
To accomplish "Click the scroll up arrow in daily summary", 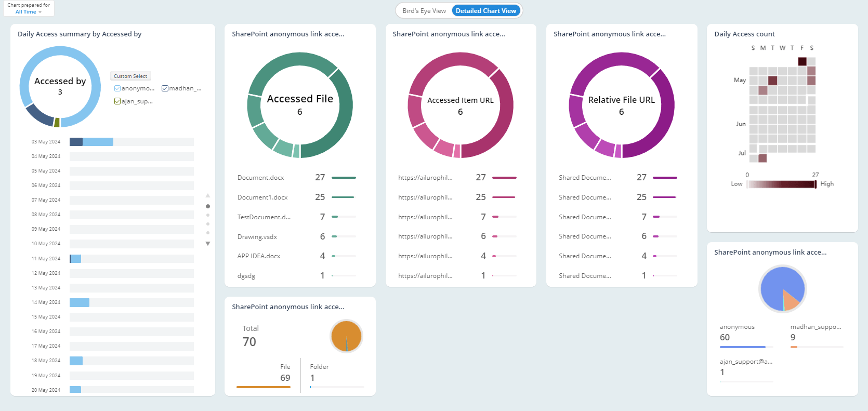I will click(208, 196).
